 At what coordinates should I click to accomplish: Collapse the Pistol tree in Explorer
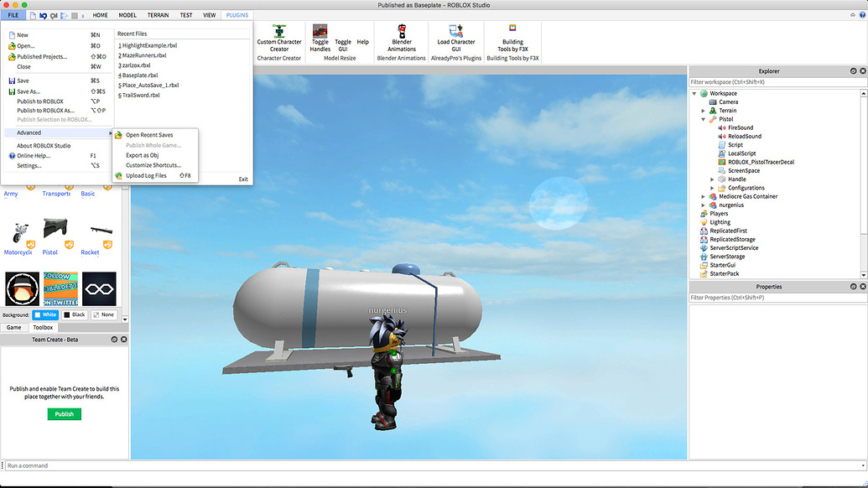click(x=703, y=118)
